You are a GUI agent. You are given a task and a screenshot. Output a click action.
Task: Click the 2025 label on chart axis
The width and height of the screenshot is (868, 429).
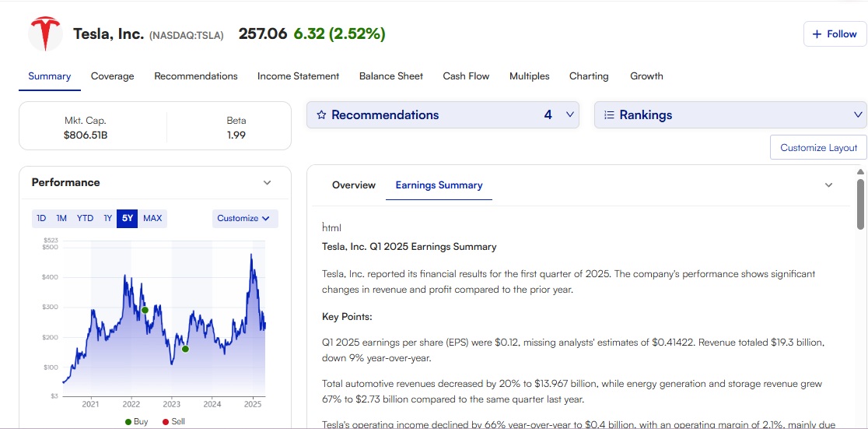click(x=253, y=404)
